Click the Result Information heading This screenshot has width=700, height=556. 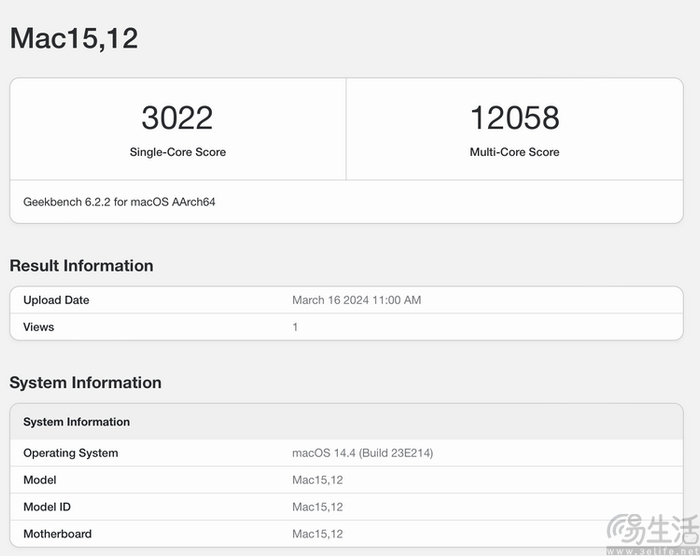point(81,266)
